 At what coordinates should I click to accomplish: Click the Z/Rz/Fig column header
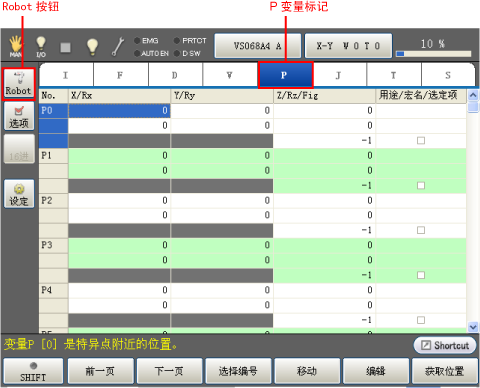click(x=325, y=96)
